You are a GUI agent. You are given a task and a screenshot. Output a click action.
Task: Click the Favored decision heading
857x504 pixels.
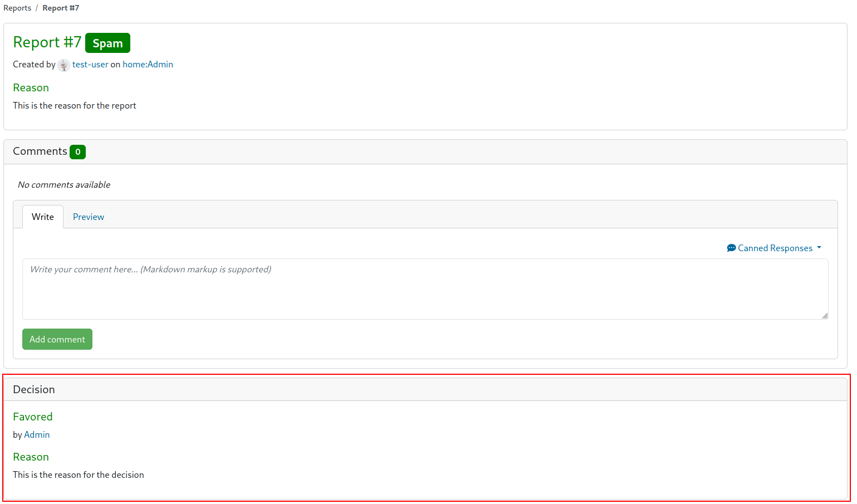coord(32,417)
